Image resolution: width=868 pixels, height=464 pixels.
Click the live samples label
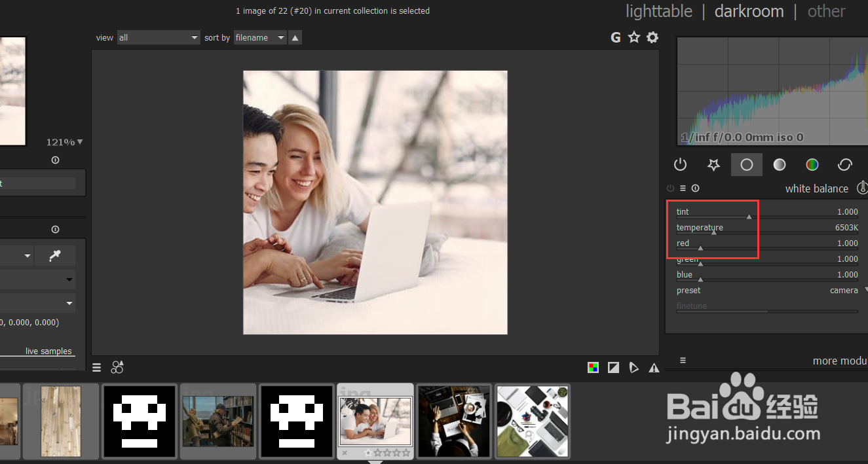click(x=48, y=351)
